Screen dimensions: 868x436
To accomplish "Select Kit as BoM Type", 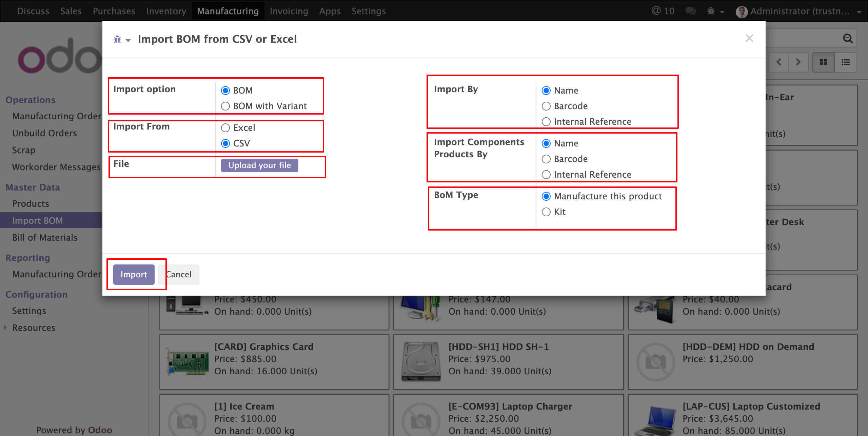I will tap(546, 212).
